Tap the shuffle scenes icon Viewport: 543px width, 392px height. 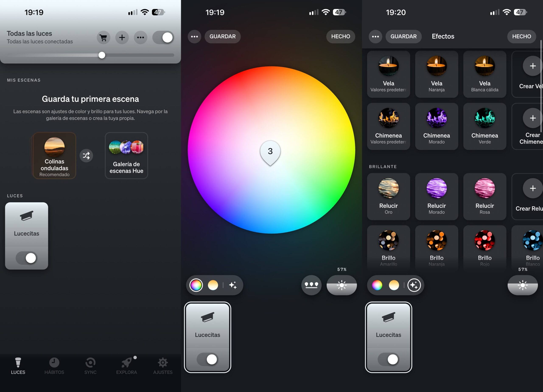point(86,156)
